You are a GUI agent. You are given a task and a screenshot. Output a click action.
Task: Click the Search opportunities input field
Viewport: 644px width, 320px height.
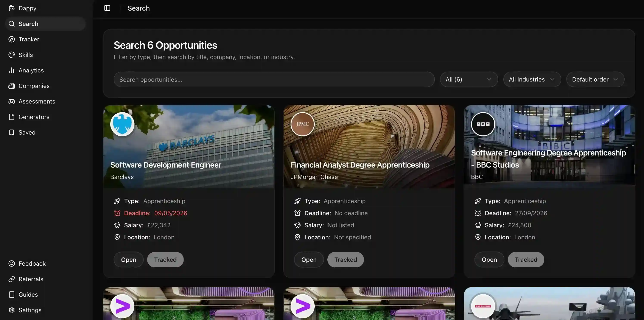pyautogui.click(x=274, y=79)
